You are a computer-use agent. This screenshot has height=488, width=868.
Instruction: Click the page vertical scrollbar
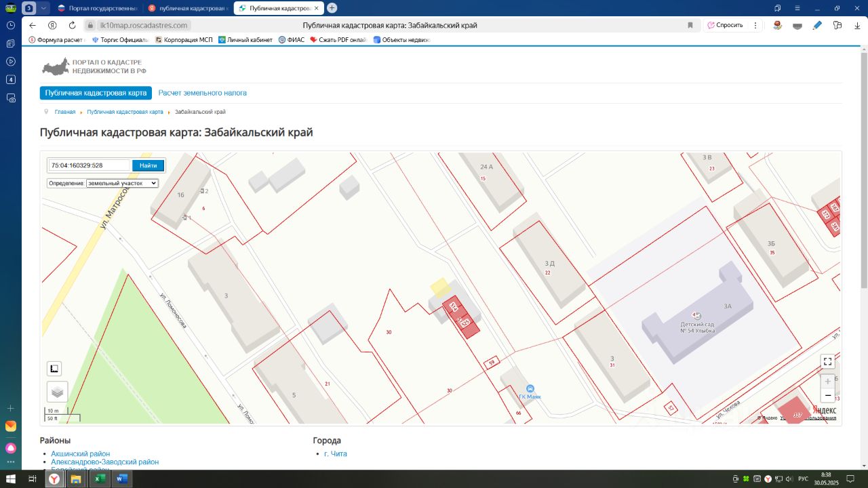(x=864, y=169)
